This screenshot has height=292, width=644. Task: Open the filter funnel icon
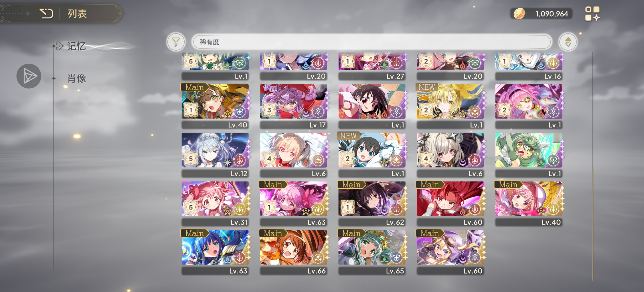(176, 42)
